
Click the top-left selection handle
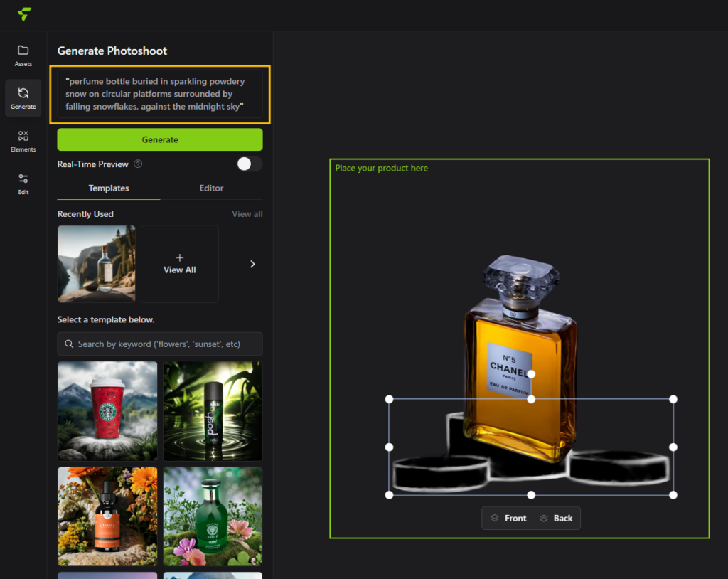pos(389,399)
